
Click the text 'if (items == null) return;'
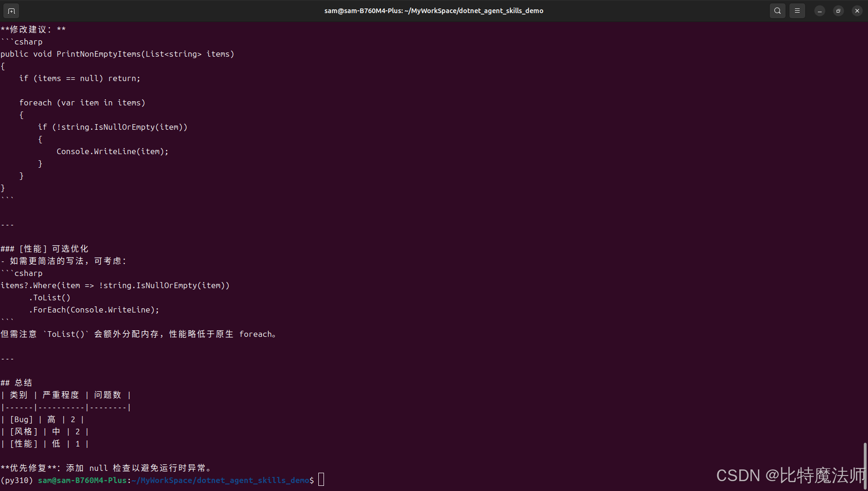pyautogui.click(x=80, y=78)
